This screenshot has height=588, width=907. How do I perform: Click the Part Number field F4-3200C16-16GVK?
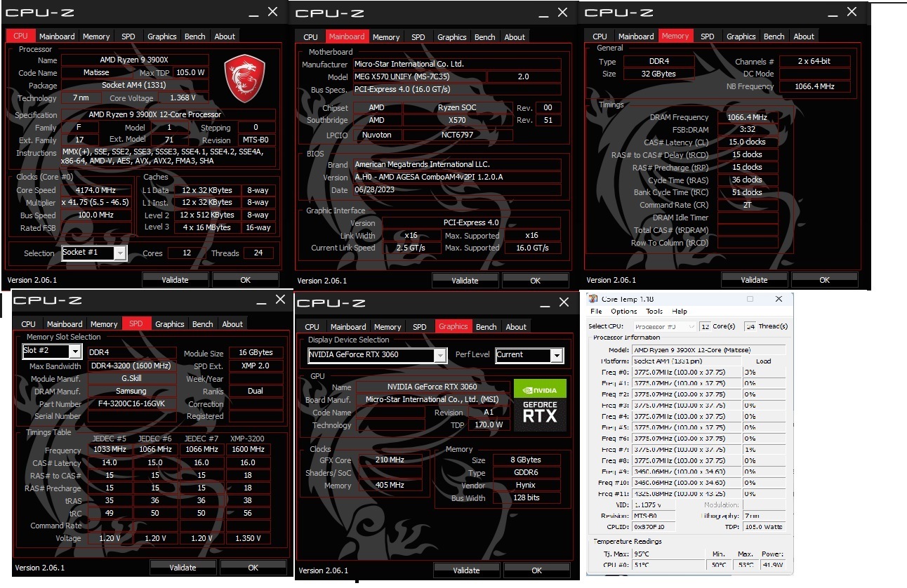coord(131,404)
